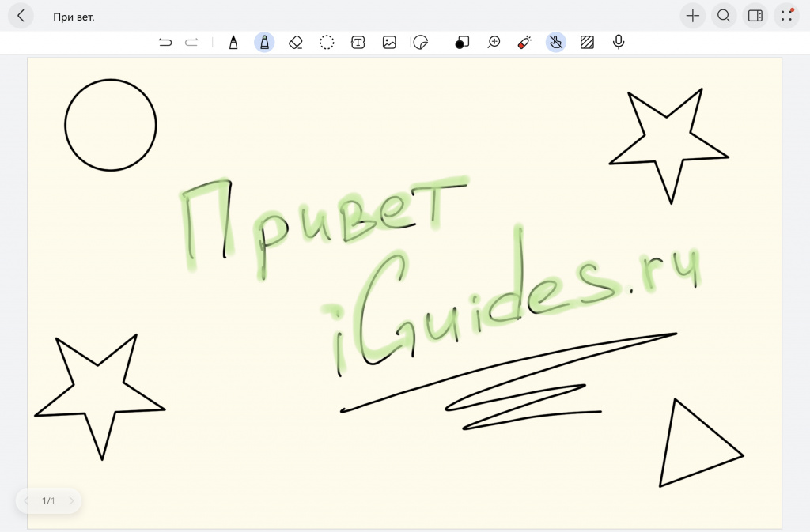The height and width of the screenshot is (532, 810).
Task: Select the highlighter marker tool
Action: point(264,43)
